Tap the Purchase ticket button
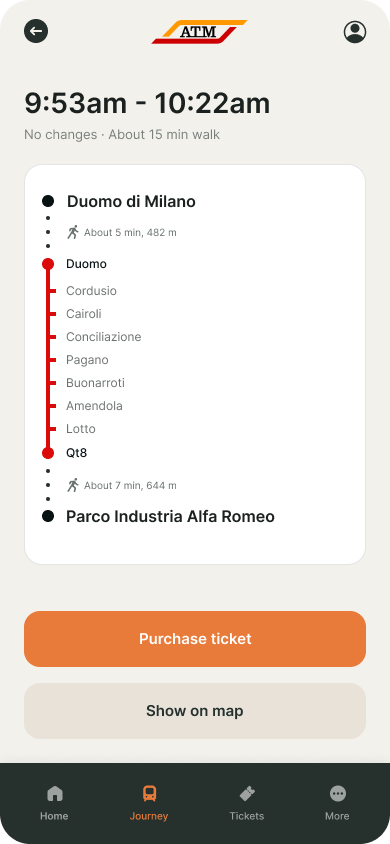390x844 pixels. 195,639
